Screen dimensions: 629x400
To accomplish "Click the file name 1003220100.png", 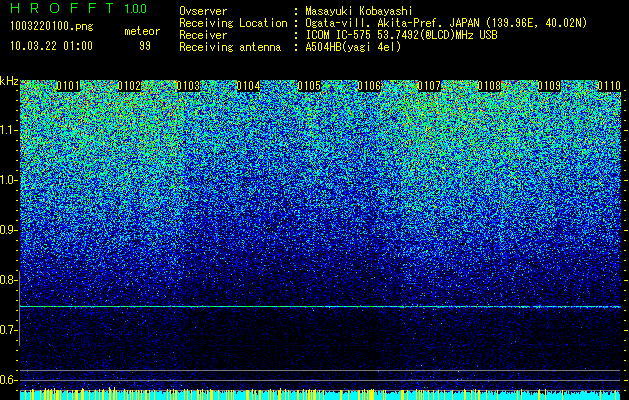I will pos(52,27).
